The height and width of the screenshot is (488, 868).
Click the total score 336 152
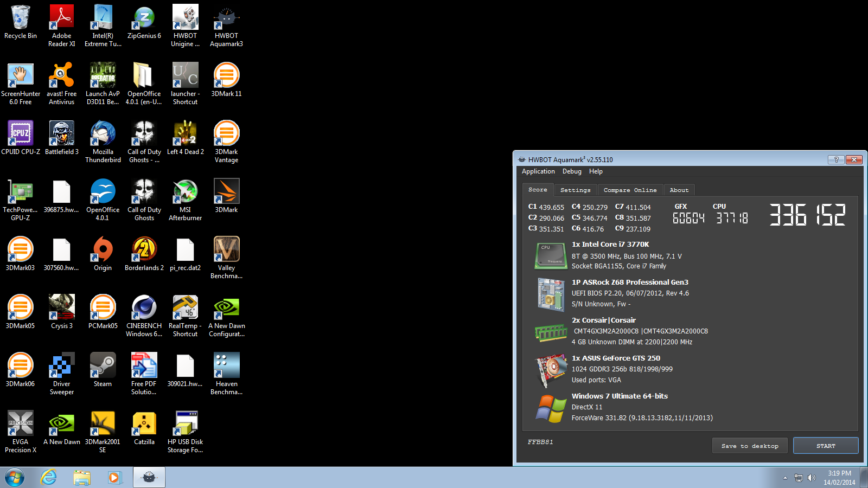[x=807, y=215]
